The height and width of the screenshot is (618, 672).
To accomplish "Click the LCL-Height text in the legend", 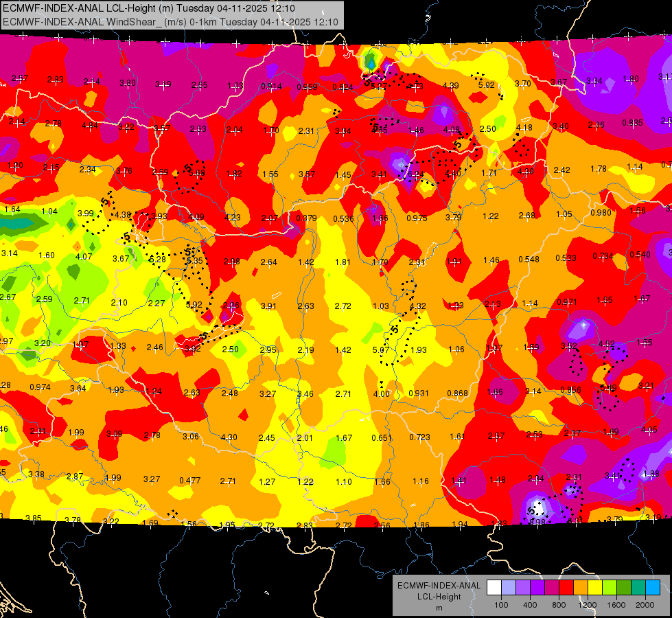I will (439, 597).
